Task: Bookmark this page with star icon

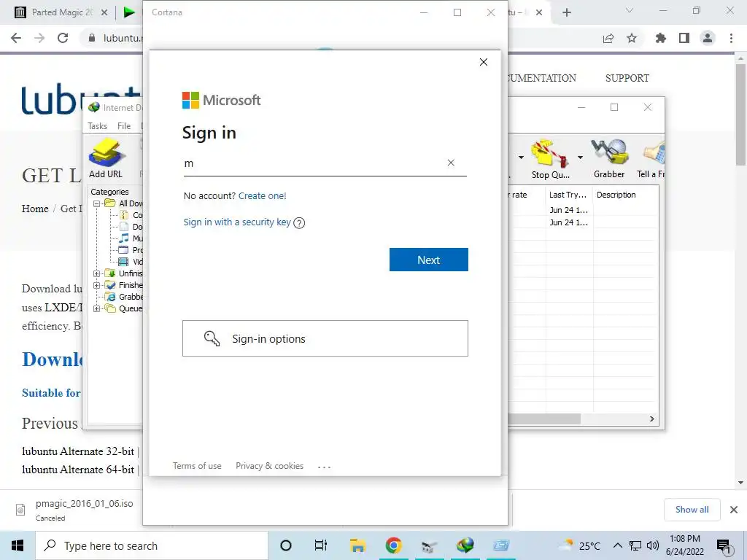Action: pos(632,38)
